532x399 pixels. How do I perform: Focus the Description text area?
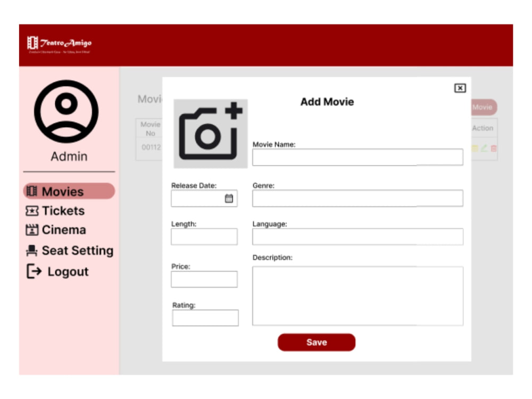click(358, 296)
